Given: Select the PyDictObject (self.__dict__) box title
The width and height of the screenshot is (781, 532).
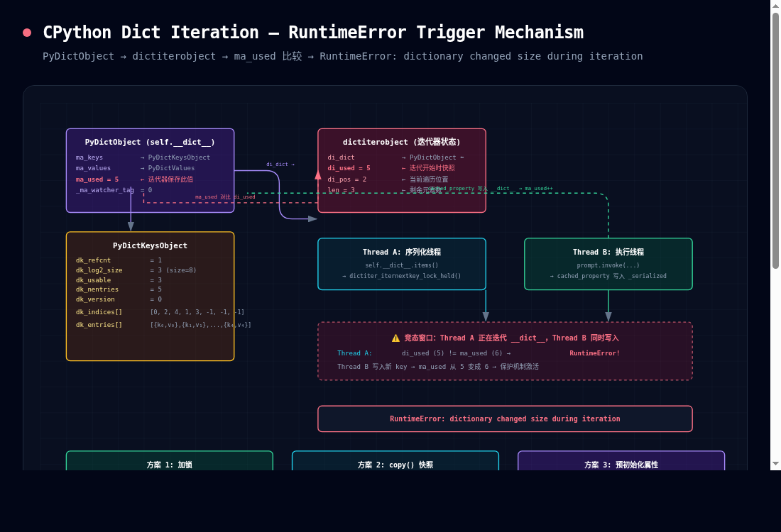Looking at the screenshot, I should click(x=150, y=142).
